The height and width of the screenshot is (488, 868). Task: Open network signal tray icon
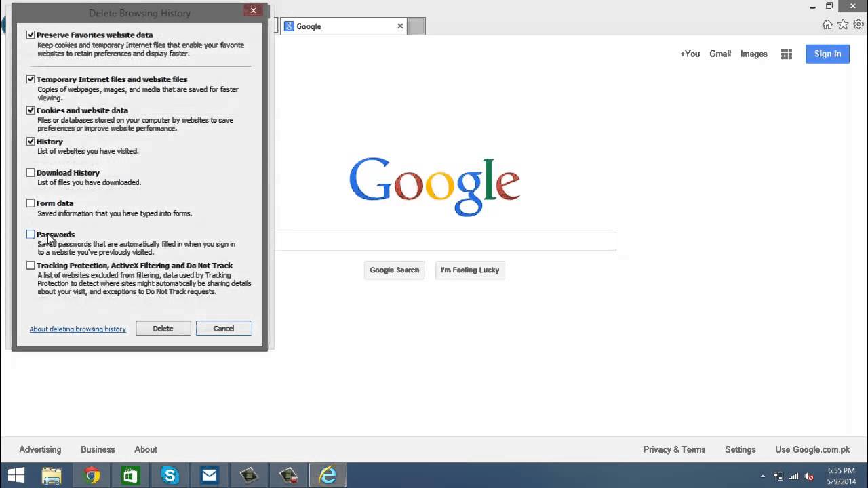(x=793, y=476)
